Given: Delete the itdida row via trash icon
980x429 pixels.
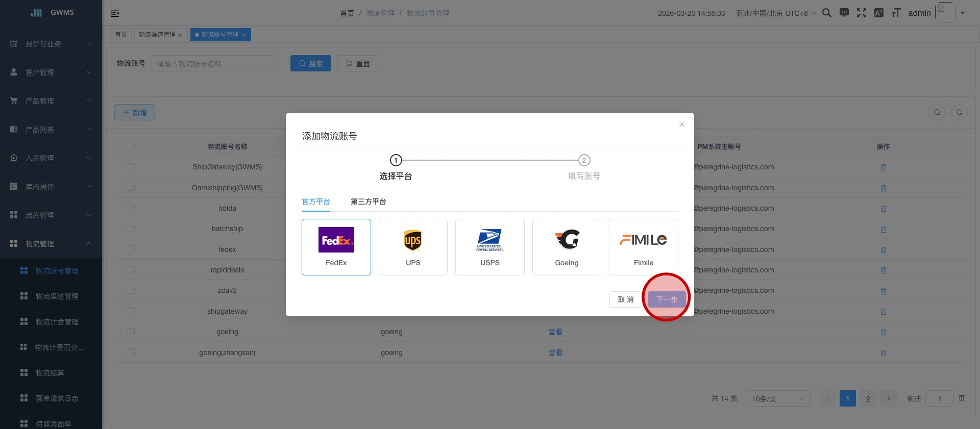Looking at the screenshot, I should tap(884, 209).
